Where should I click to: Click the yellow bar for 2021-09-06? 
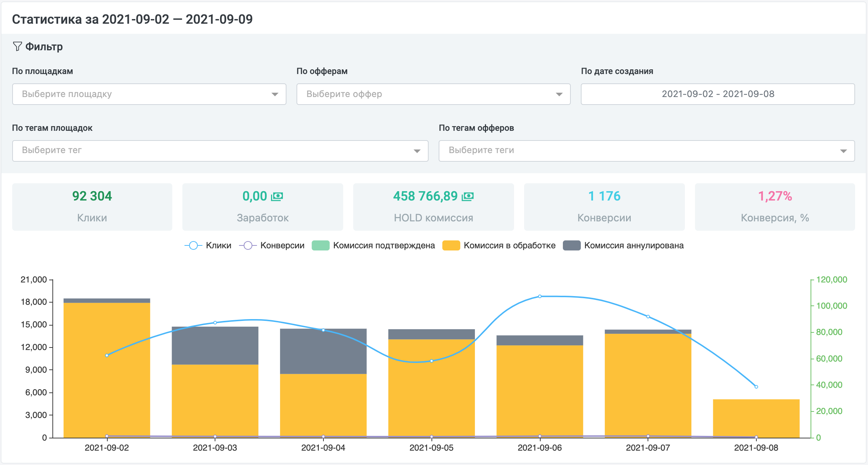pyautogui.click(x=540, y=391)
